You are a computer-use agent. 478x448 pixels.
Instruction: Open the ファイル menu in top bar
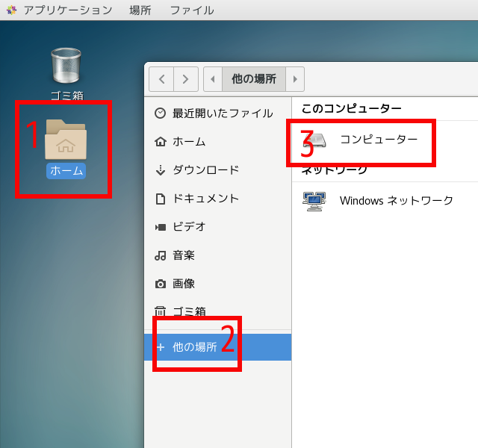pos(191,10)
